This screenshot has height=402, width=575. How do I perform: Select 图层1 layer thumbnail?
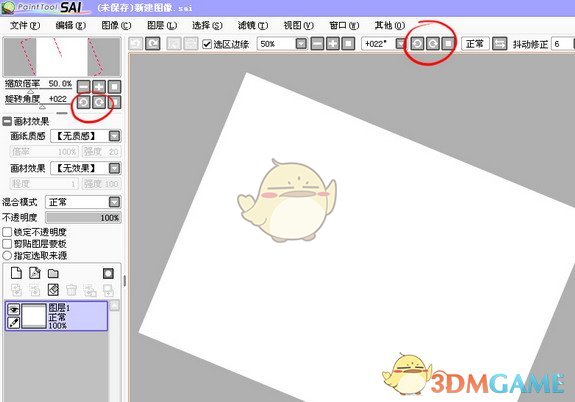click(34, 316)
